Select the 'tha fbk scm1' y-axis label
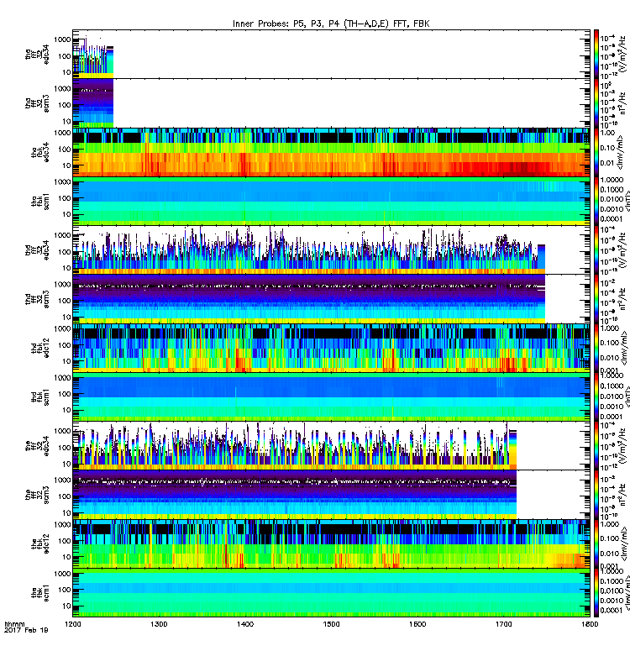 click(40, 201)
